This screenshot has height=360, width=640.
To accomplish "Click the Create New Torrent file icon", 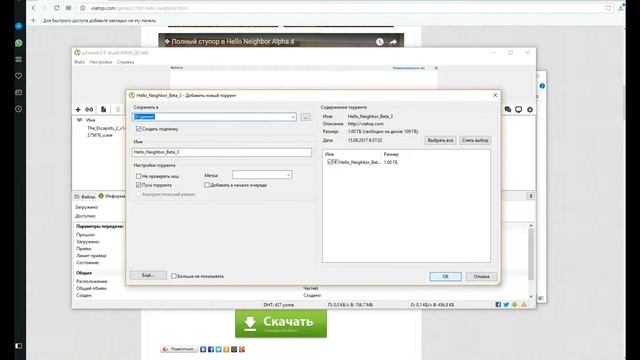I will 103,109.
